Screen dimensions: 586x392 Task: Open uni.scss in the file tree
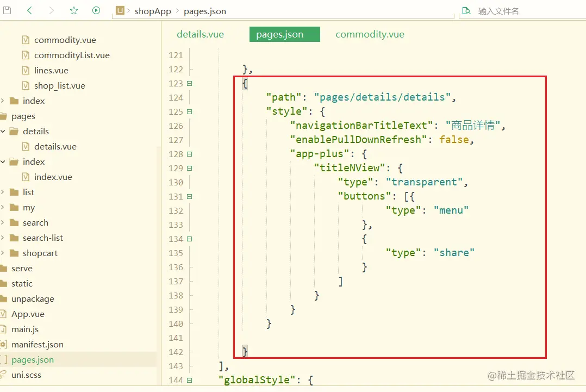(26, 375)
